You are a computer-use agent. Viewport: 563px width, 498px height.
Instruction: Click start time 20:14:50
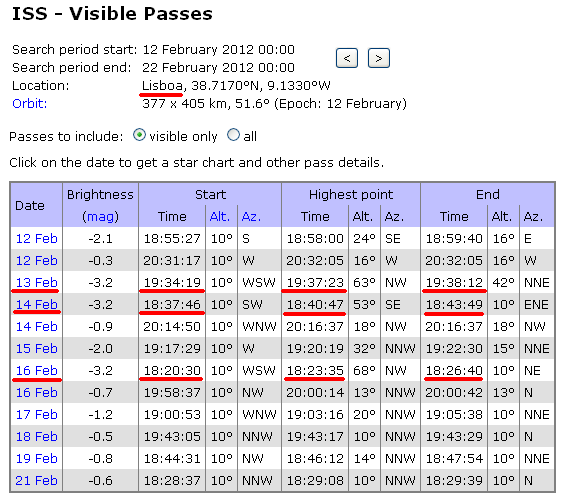[x=172, y=327]
